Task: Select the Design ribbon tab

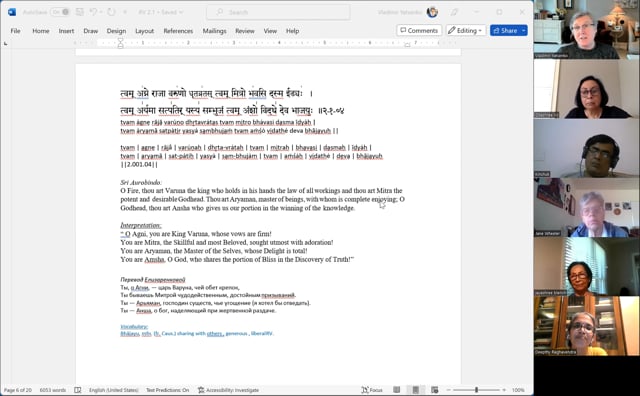Action: (116, 31)
